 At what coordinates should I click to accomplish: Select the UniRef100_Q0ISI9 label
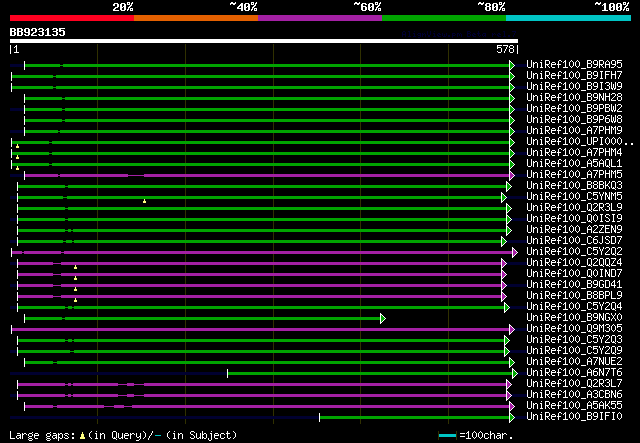pyautogui.click(x=574, y=218)
